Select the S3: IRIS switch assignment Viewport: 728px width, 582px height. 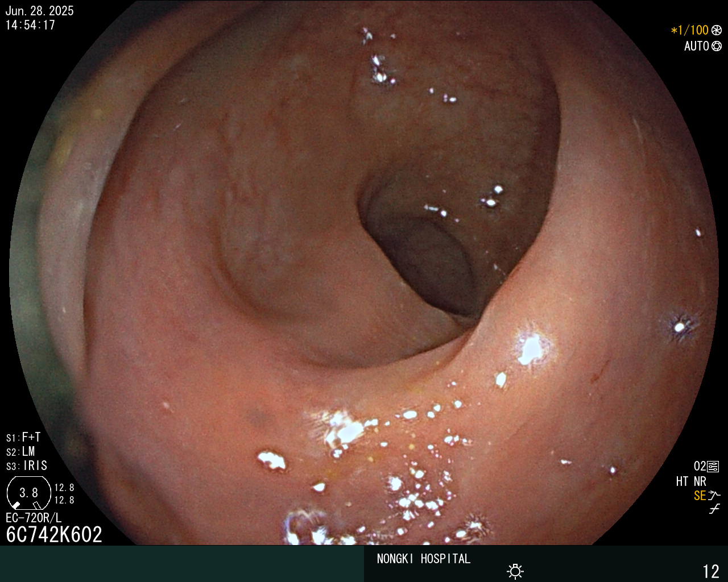[27, 465]
